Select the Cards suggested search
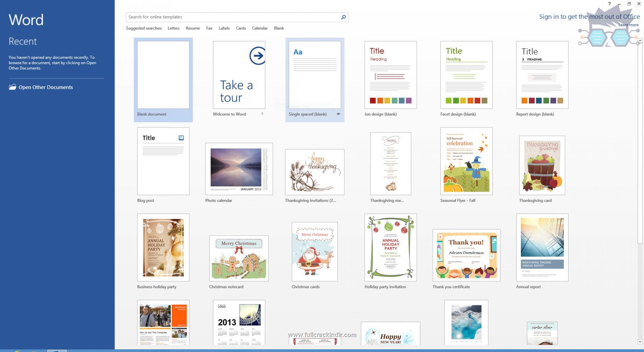This screenshot has height=352, width=644. pos(241,28)
